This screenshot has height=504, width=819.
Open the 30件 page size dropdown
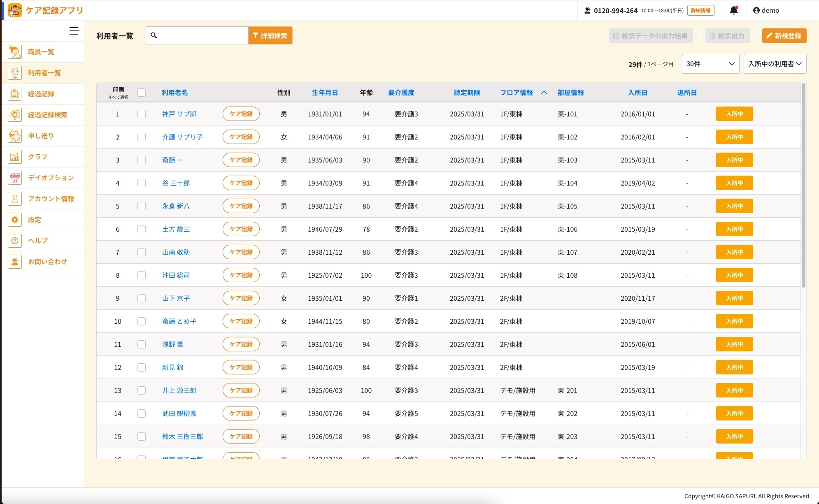click(x=710, y=64)
